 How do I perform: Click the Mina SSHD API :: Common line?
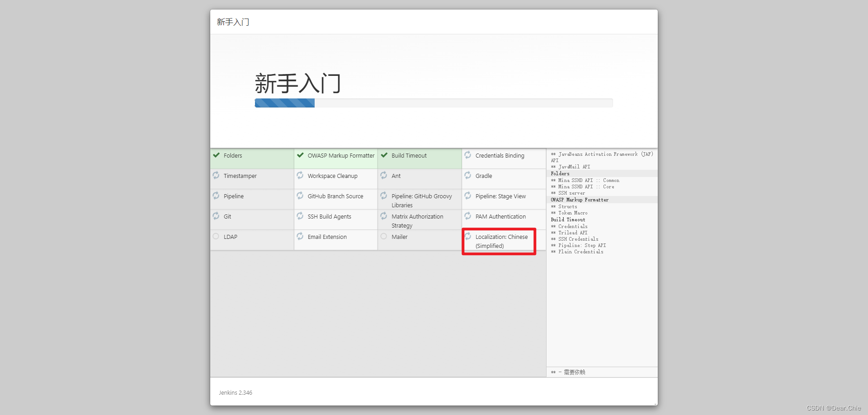(585, 180)
